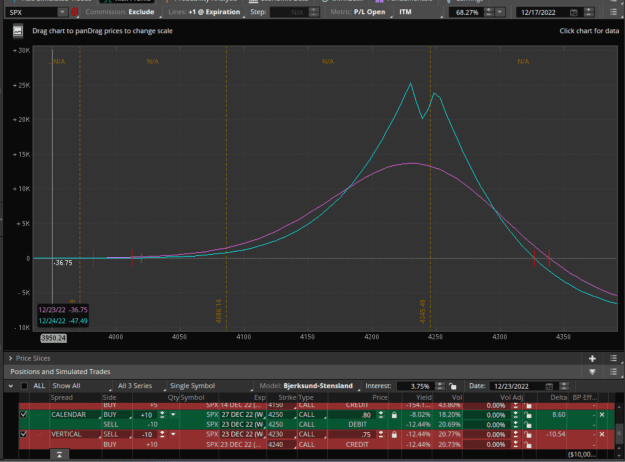Toggle the ALL positions checkbox
The width and height of the screenshot is (625, 462).
24,386
